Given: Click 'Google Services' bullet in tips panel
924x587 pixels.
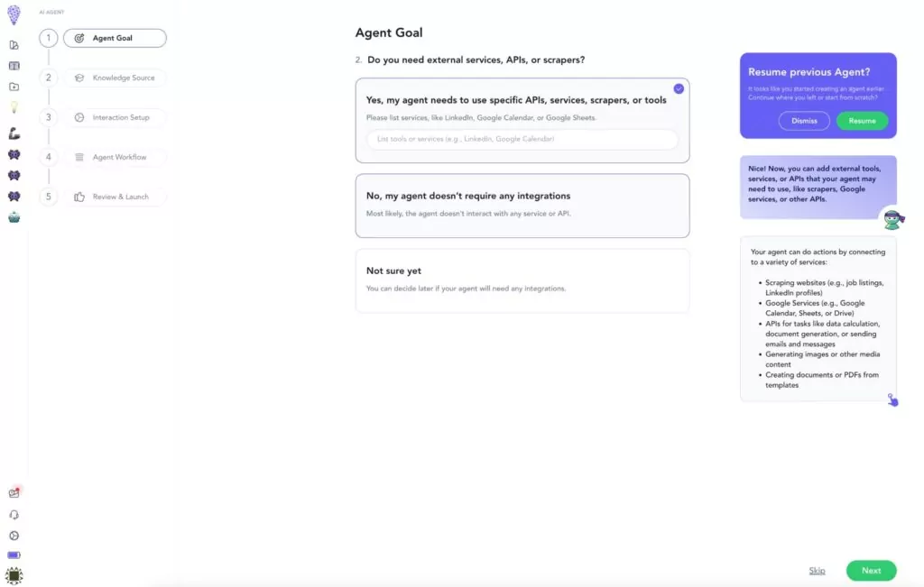Looking at the screenshot, I should pos(815,307).
